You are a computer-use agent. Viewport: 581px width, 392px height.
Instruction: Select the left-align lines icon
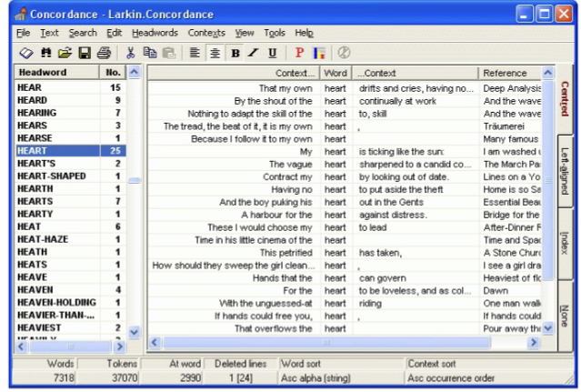(x=195, y=53)
